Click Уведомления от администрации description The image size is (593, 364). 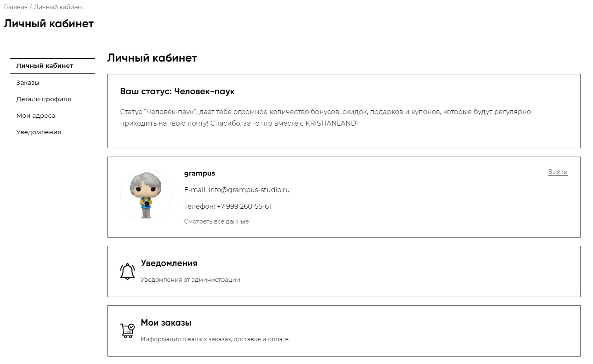[190, 280]
